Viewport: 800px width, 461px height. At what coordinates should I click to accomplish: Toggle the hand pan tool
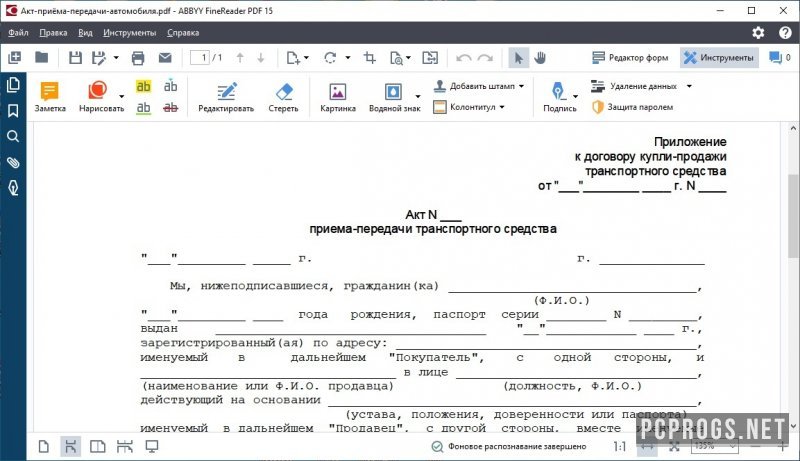[543, 58]
